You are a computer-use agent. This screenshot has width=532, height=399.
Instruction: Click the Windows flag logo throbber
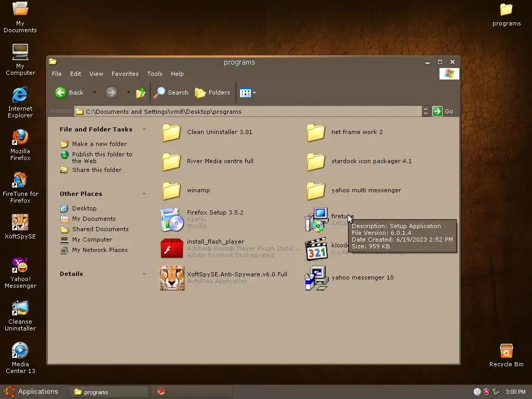(x=449, y=74)
